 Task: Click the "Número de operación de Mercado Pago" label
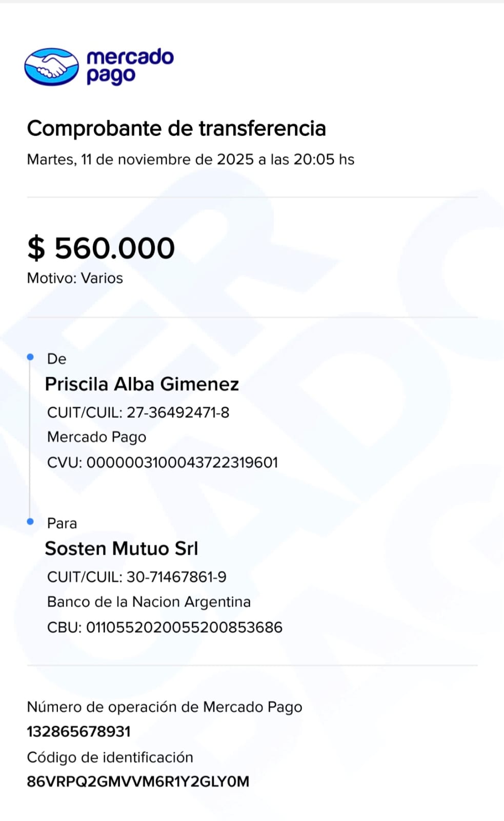[164, 707]
